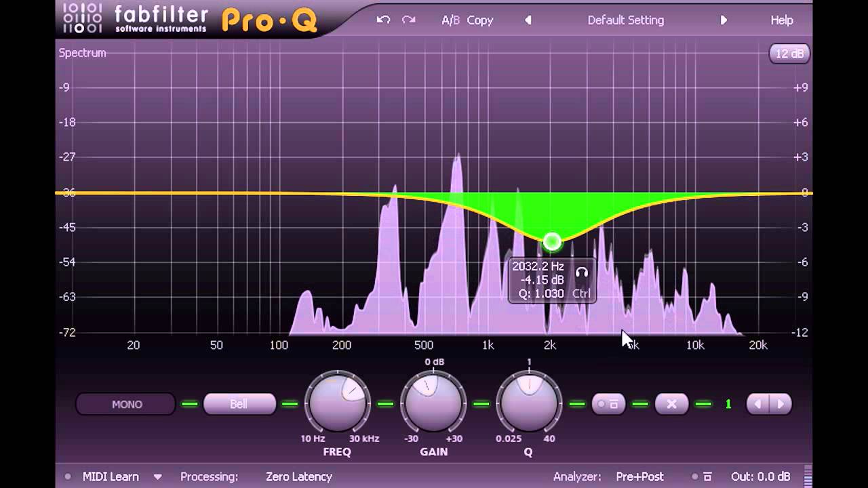
Task: Open the MIDI Learn dropdown arrow
Action: point(157,476)
